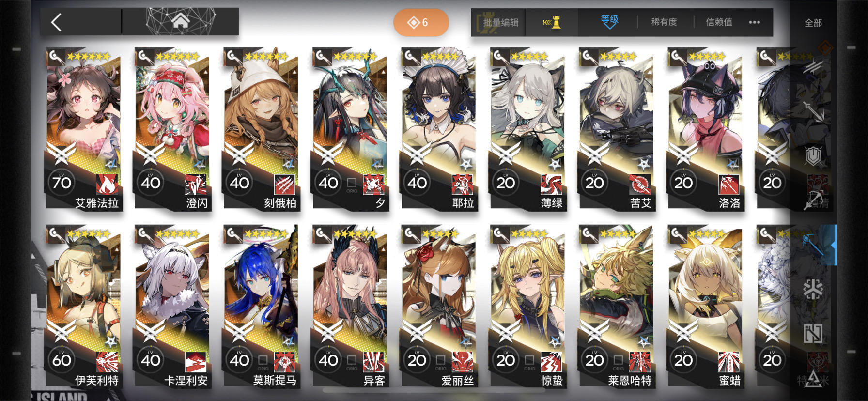Toggle the elite-priority sort tower icon
Image resolution: width=868 pixels, height=401 pixels.
tap(552, 22)
